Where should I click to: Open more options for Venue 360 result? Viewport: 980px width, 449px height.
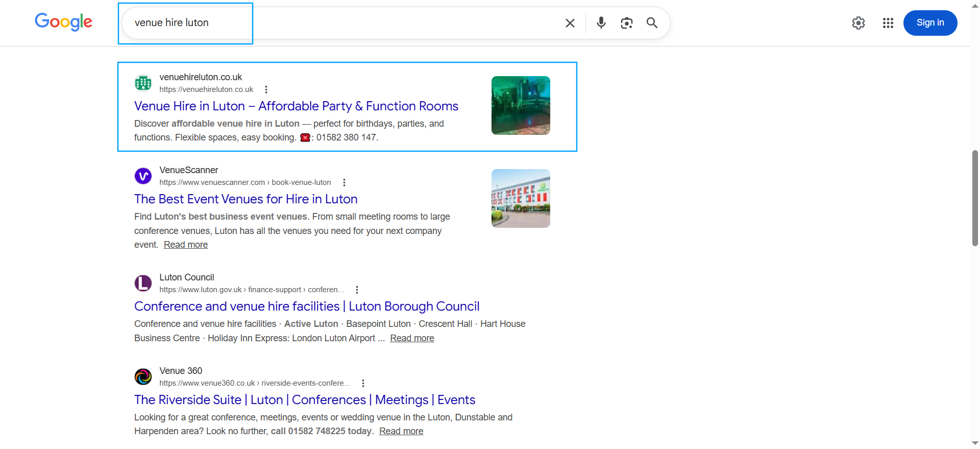point(363,383)
